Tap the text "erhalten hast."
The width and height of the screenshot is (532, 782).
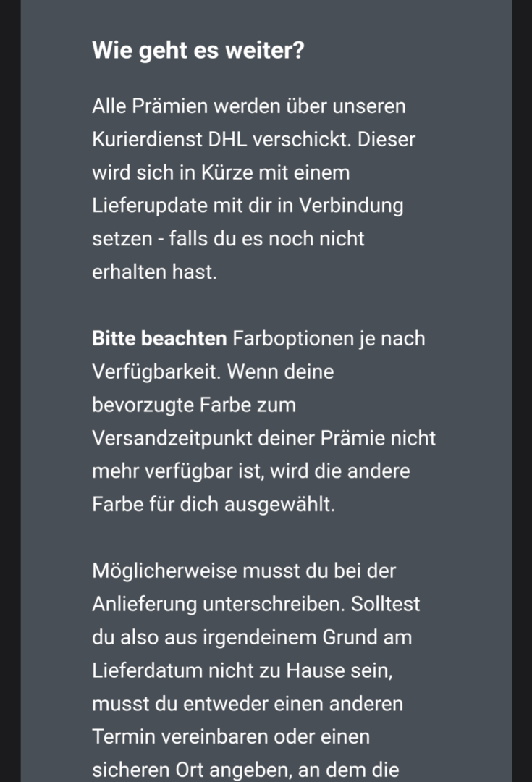[x=154, y=273]
